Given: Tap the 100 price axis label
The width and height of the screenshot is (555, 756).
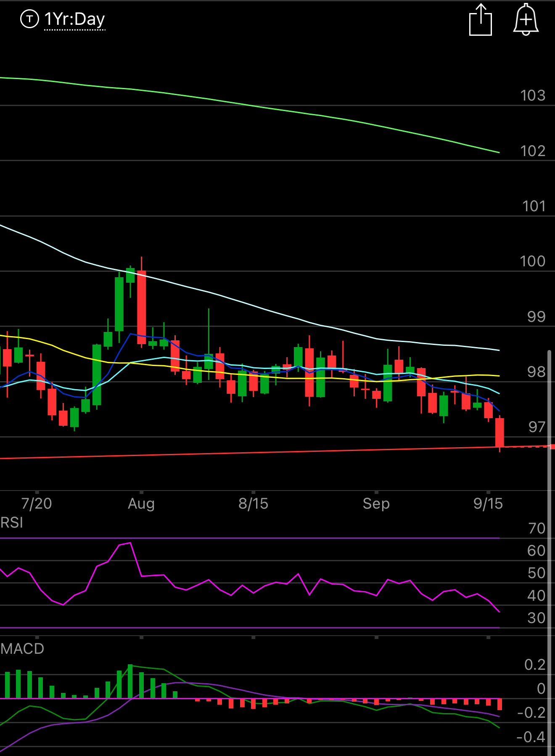Looking at the screenshot, I should pos(533,261).
